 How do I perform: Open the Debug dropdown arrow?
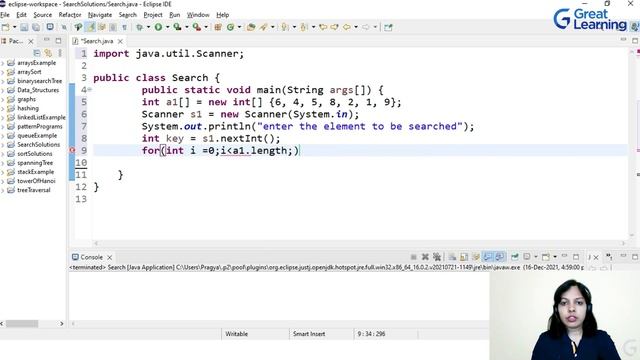coord(148,27)
